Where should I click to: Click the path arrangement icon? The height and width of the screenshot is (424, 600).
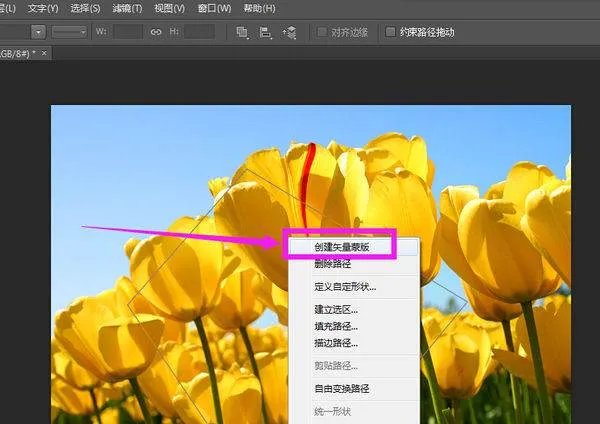[290, 32]
